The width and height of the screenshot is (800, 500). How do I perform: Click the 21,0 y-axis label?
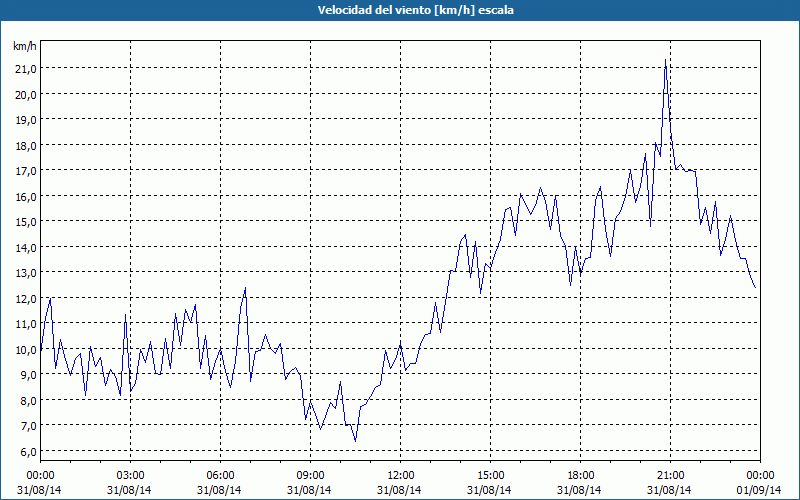tap(27, 68)
